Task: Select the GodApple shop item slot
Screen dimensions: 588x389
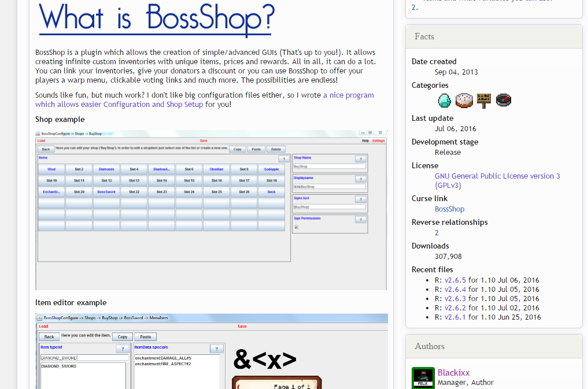Action: 272,169
